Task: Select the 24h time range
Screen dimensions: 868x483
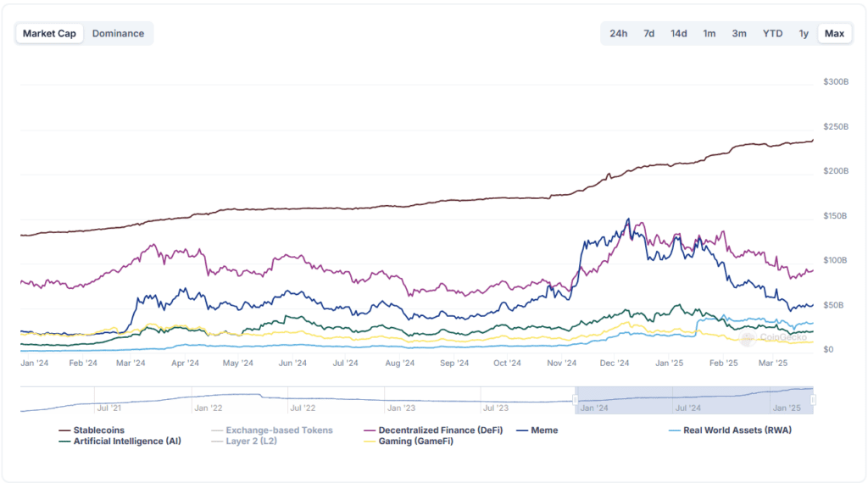Action: pyautogui.click(x=618, y=34)
